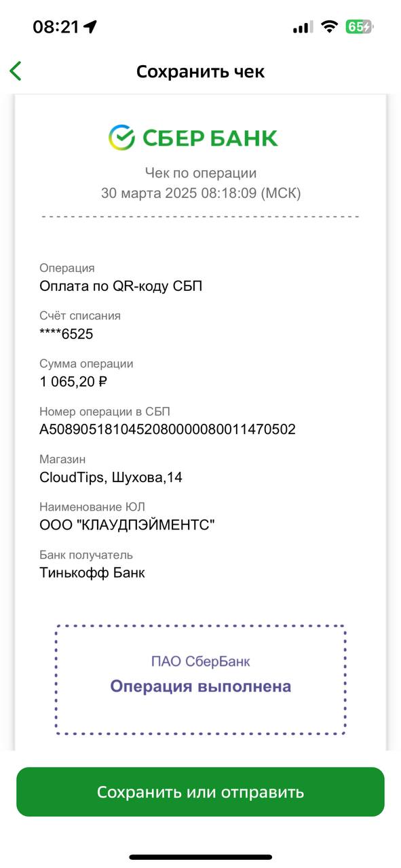The image size is (401, 868).
Task: Tap the СБЕР БАНК wordmark
Action: point(210,138)
